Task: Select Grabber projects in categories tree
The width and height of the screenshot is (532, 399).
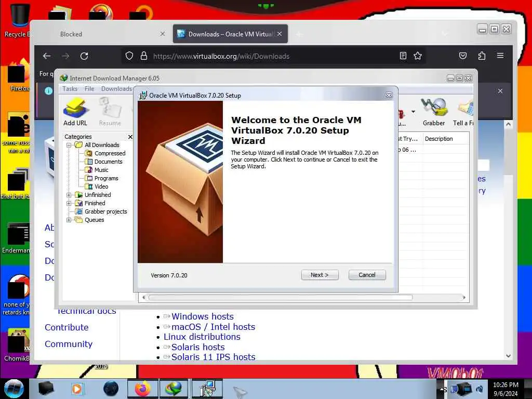Action: (x=106, y=211)
